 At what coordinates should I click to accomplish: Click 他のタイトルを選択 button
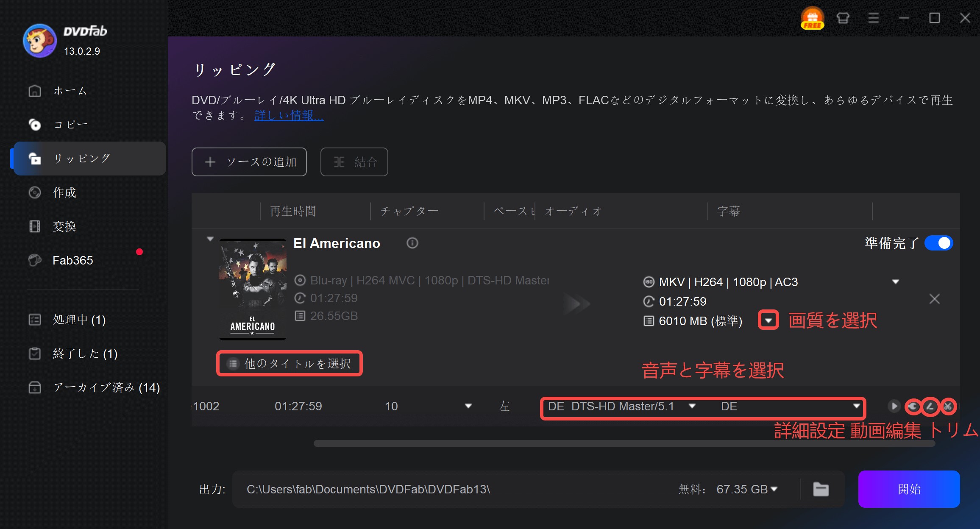click(x=290, y=363)
